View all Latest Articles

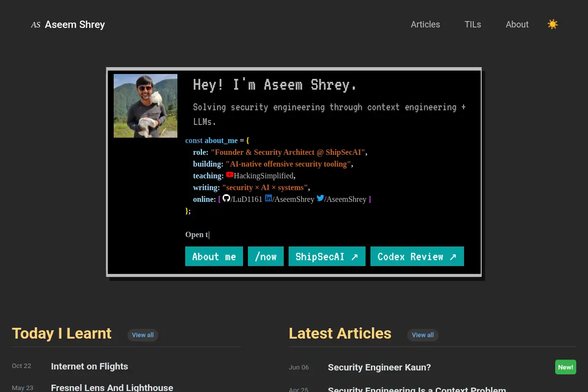click(x=422, y=335)
